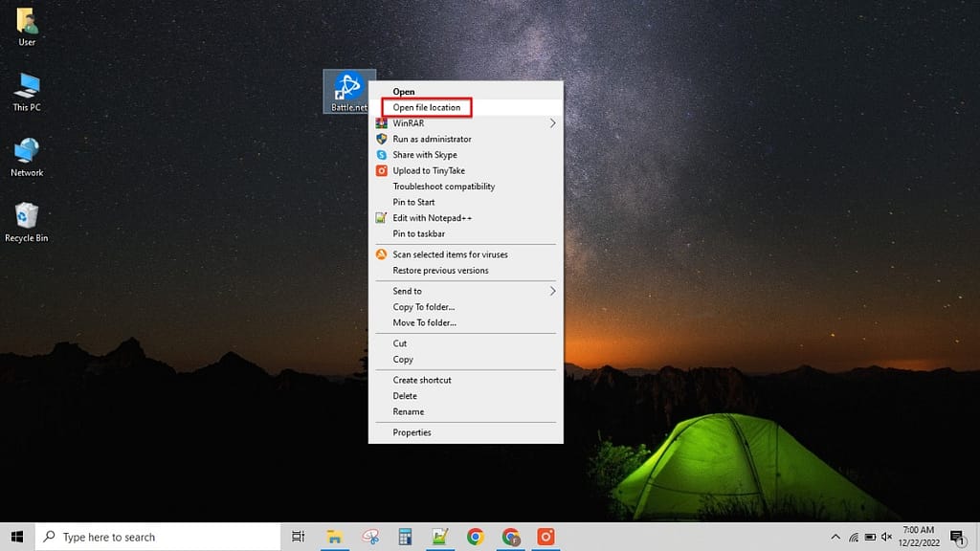Viewport: 980px width, 551px height.
Task: Select the Battle.net desktop shortcut
Action: (348, 92)
